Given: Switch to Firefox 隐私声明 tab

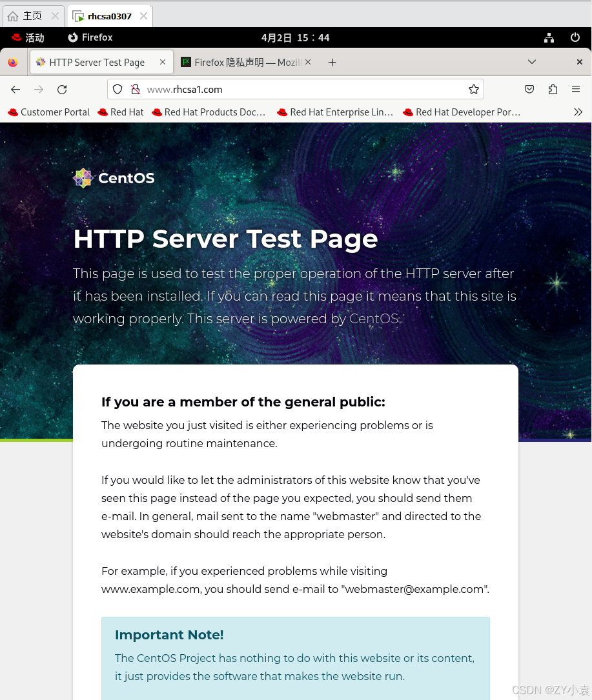Looking at the screenshot, I should [246, 62].
